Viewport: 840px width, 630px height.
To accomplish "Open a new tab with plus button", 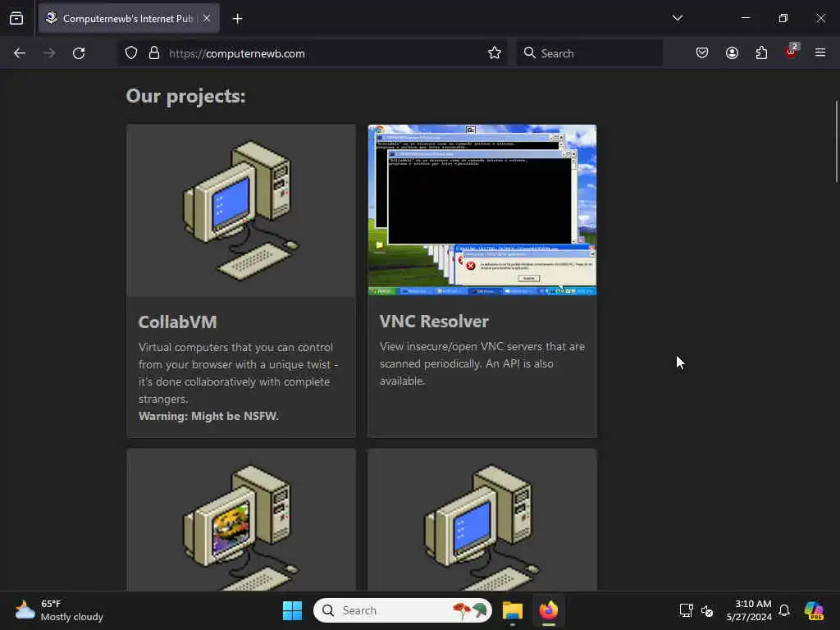I will (x=237, y=19).
